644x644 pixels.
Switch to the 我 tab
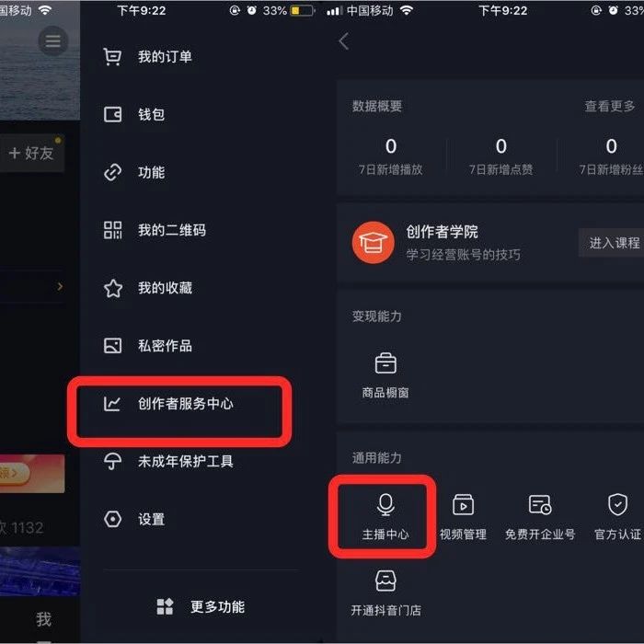click(x=43, y=619)
